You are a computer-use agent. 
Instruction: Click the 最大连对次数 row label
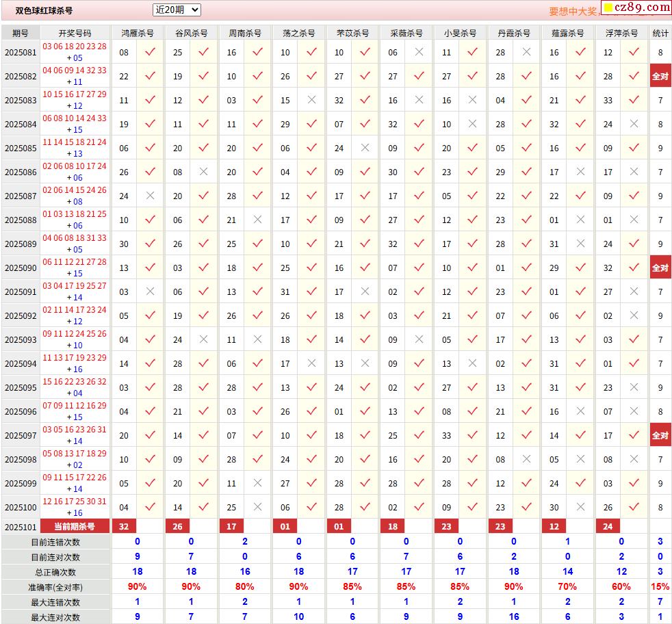55,617
